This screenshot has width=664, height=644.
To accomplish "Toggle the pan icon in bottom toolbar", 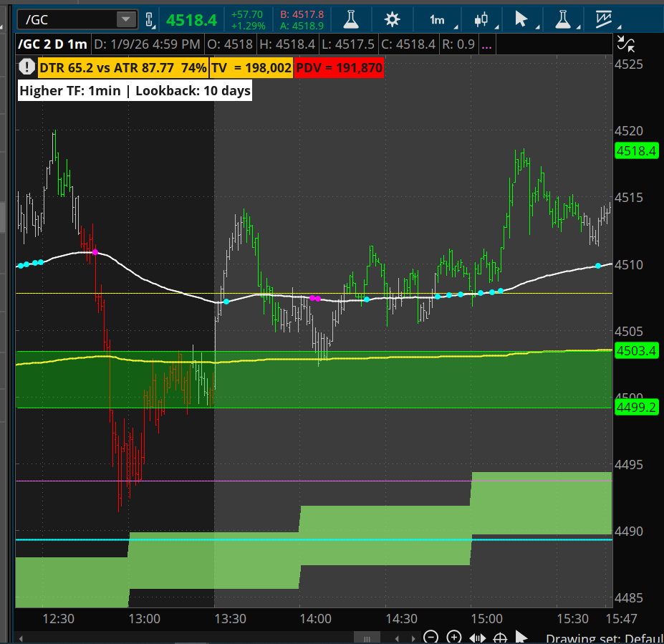I will pyautogui.click(x=478, y=637).
